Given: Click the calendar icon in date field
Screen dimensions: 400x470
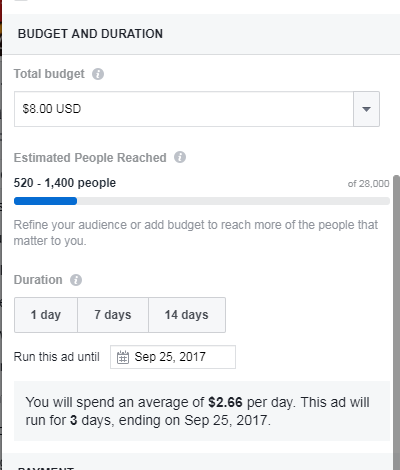Looking at the screenshot, I should pyautogui.click(x=123, y=357).
